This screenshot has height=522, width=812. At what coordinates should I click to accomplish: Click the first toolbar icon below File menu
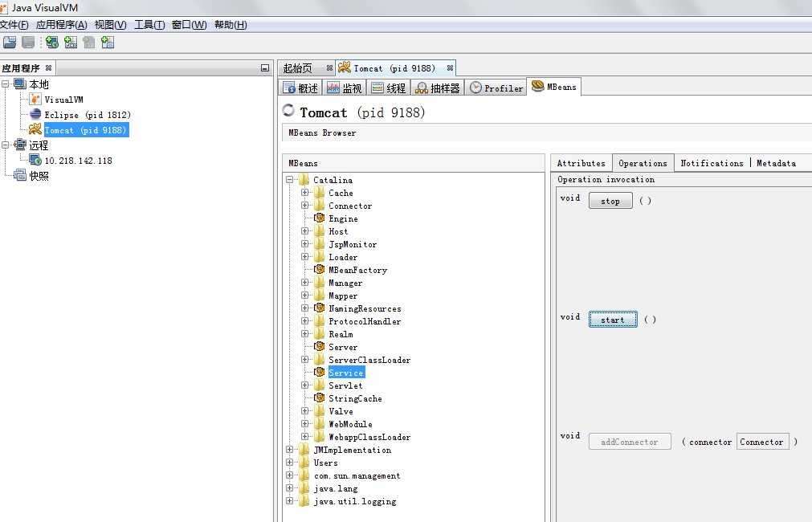coord(10,43)
